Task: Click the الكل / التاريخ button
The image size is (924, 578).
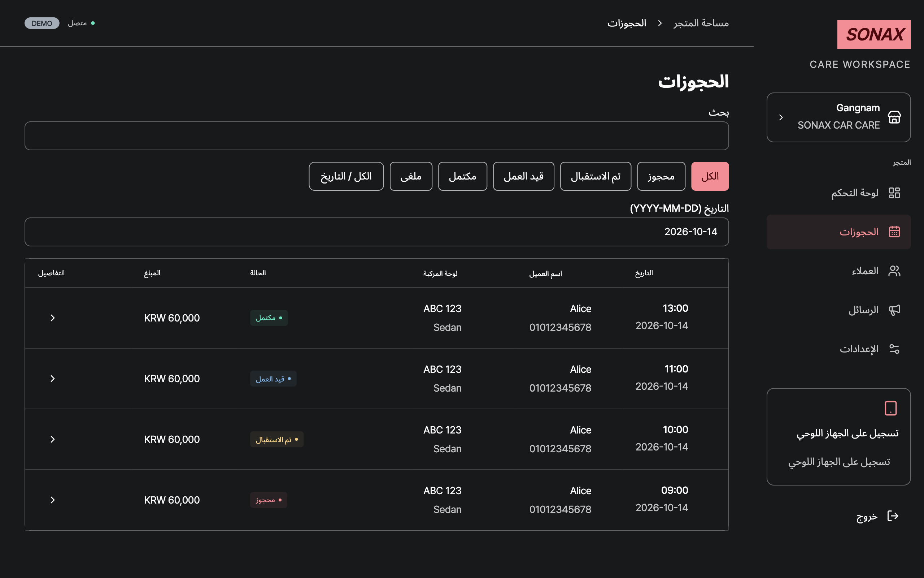Action: [346, 176]
